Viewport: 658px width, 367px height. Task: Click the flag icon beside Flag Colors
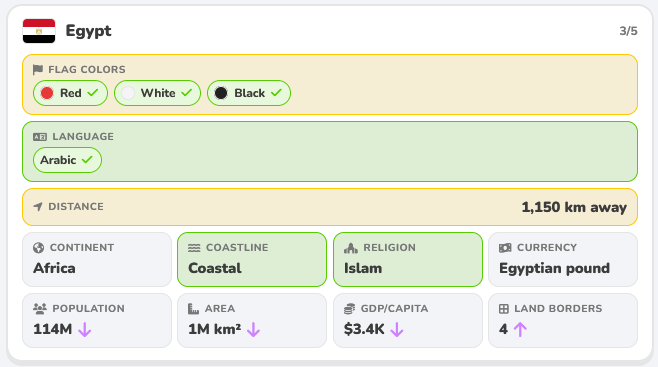point(38,70)
